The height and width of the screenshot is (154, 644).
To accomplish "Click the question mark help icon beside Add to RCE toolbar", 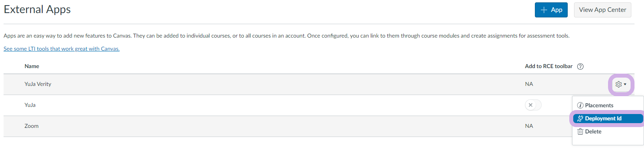I will point(580,67).
